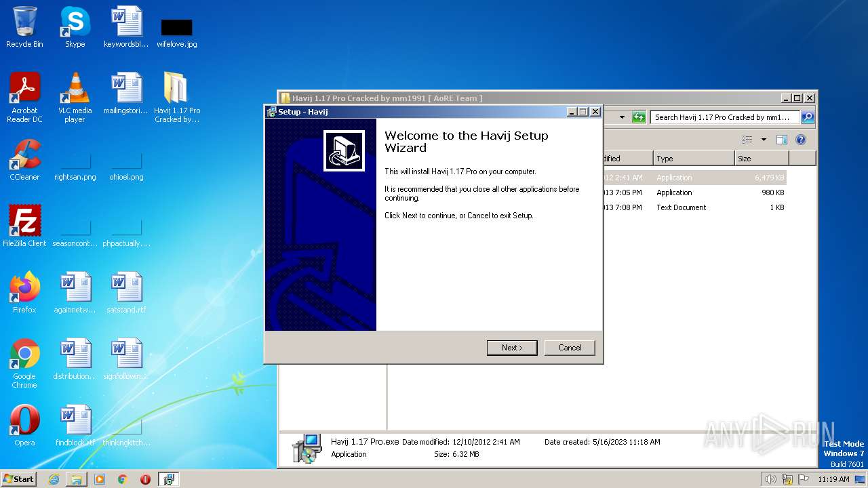The height and width of the screenshot is (488, 868).
Task: Click the Explorer search magnifier icon
Action: coord(808,117)
